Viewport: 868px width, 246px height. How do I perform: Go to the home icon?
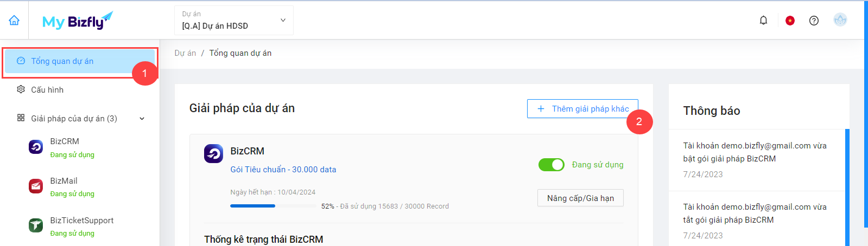[x=14, y=20]
